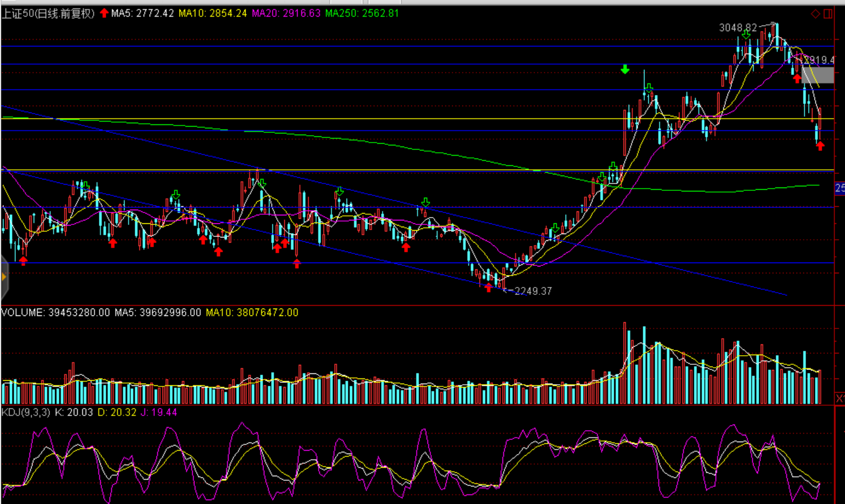Click the red split-window icon at top right
845x504 pixels.
coord(828,14)
